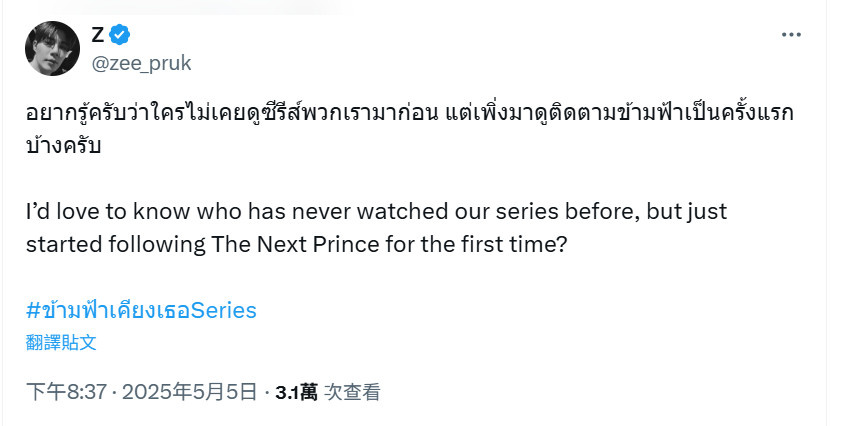This screenshot has width=844, height=426.
Task: Open the @zee_pruk handle link
Action: (x=142, y=64)
